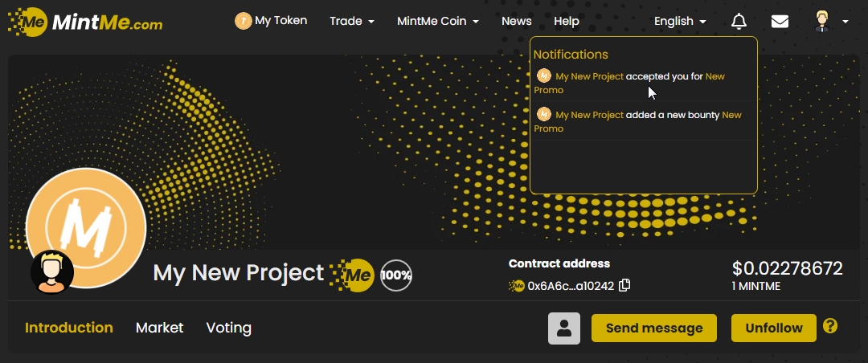Open the Help menu item
The image size is (868, 363).
click(x=567, y=22)
